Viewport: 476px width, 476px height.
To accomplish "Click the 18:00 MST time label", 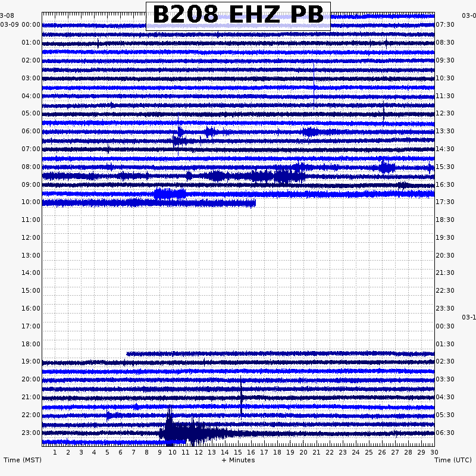I will click(31, 345).
